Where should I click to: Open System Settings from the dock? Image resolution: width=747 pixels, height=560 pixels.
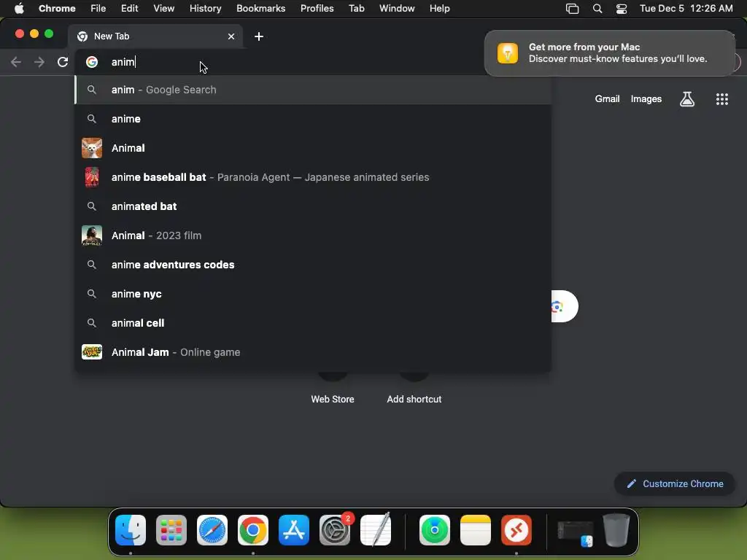pyautogui.click(x=335, y=530)
